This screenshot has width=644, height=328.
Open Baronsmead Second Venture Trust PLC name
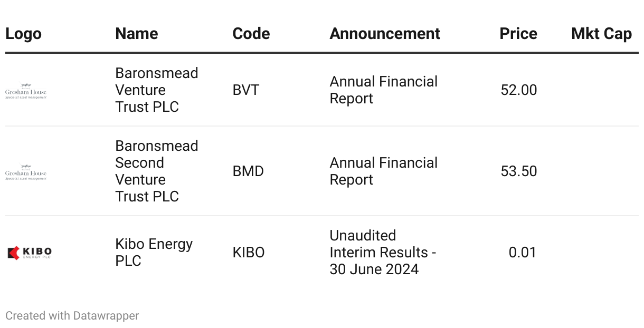coord(156,171)
